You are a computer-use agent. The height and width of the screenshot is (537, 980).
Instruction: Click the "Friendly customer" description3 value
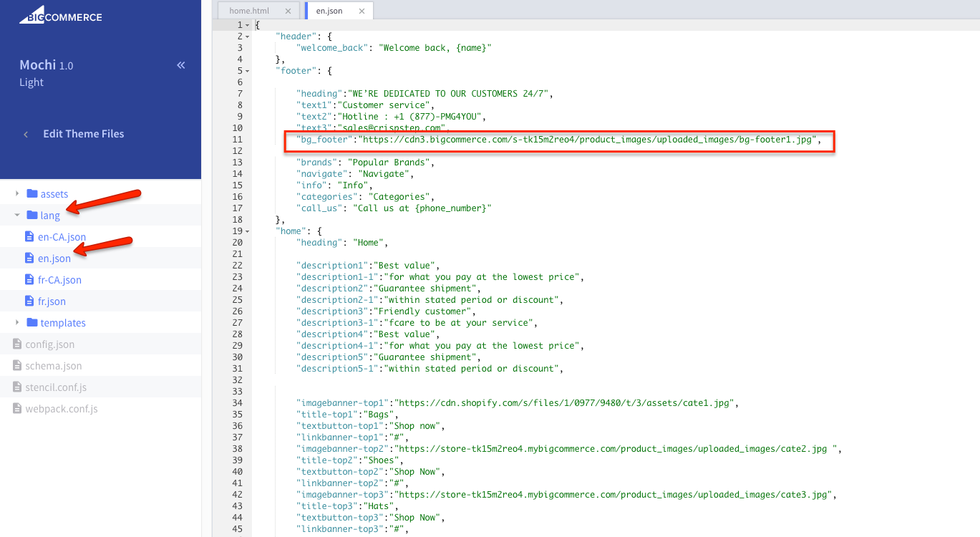[422, 311]
